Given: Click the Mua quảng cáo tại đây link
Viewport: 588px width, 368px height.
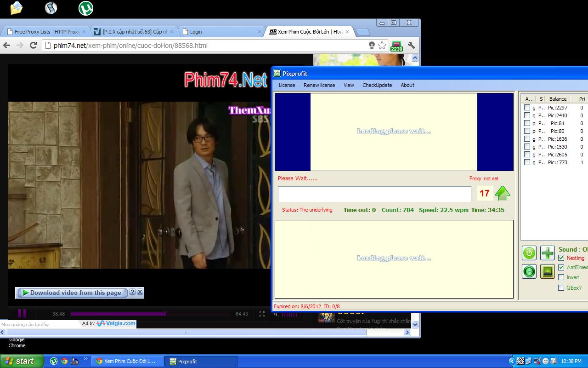Looking at the screenshot, I should click(25, 325).
